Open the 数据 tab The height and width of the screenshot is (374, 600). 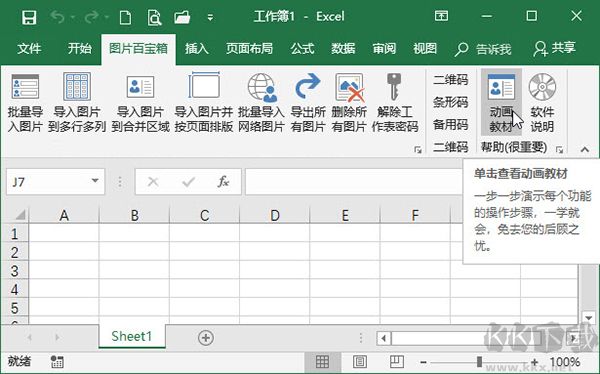click(343, 49)
